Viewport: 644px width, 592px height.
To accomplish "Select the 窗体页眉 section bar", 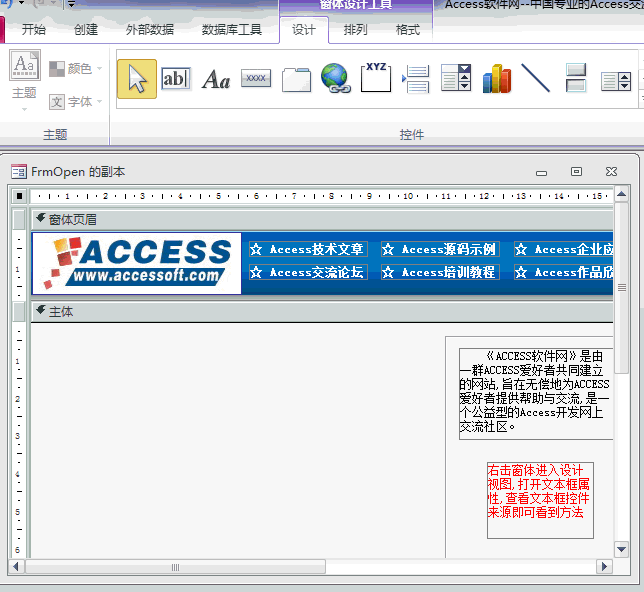I will click(x=322, y=220).
